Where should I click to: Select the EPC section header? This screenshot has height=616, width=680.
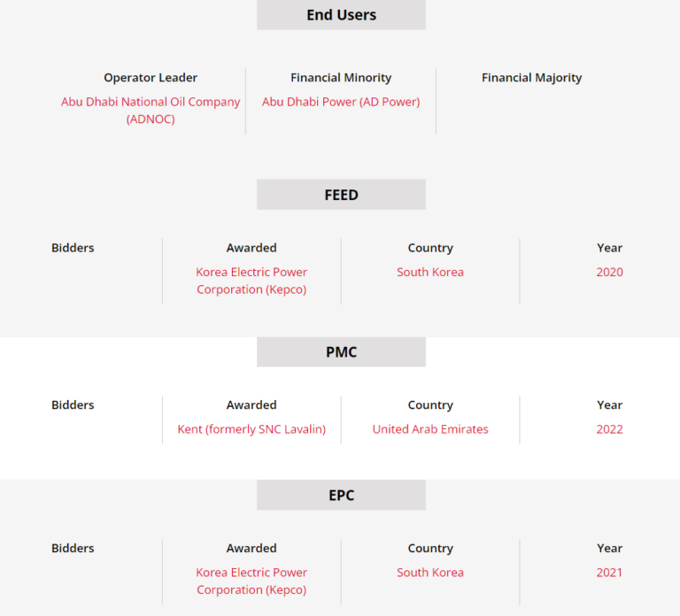pos(341,496)
